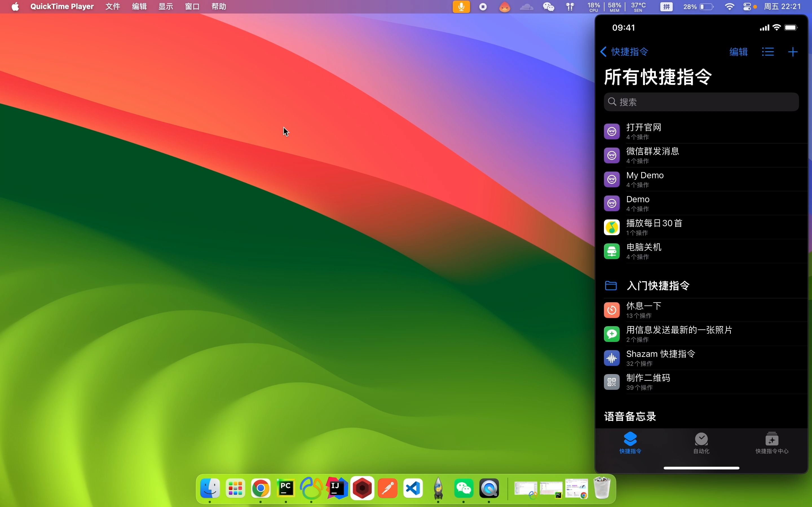Tap the plus icon to add shortcut
The height and width of the screenshot is (507, 812).
click(793, 52)
